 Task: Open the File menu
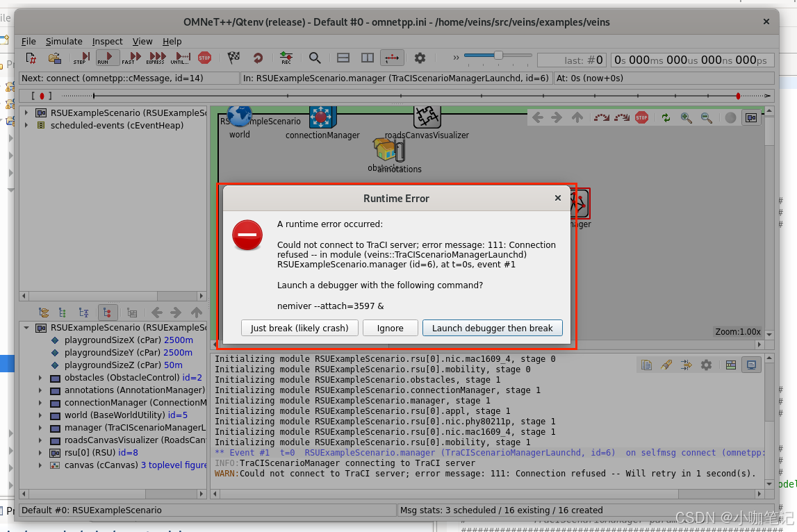point(28,41)
